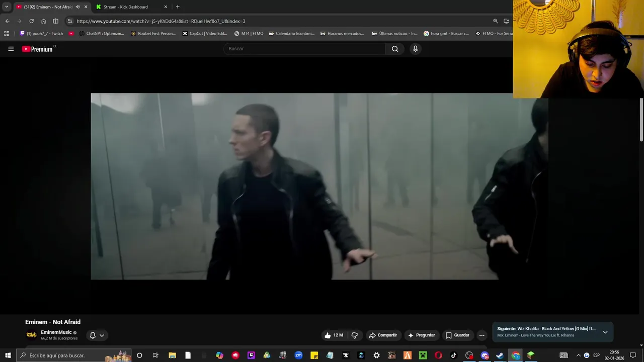Open the zoom magnifier icon in address bar
Screen dimensions: 644x362
(496, 21)
